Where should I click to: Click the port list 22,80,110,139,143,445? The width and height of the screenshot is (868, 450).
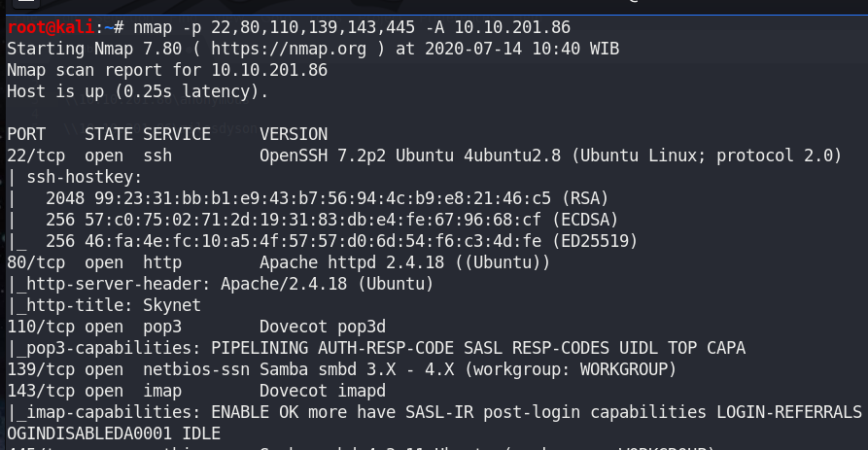tap(313, 27)
